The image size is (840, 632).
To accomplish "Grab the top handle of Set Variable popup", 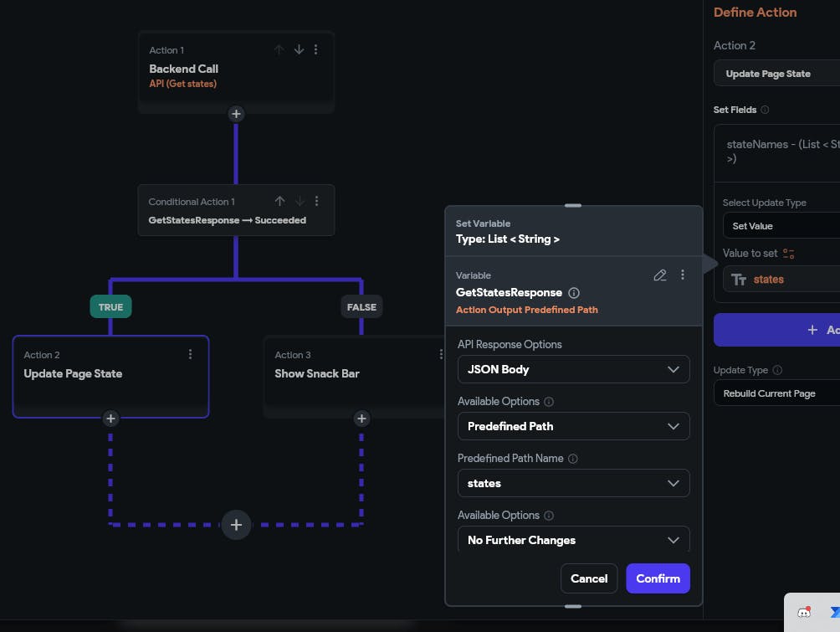I will 572,205.
